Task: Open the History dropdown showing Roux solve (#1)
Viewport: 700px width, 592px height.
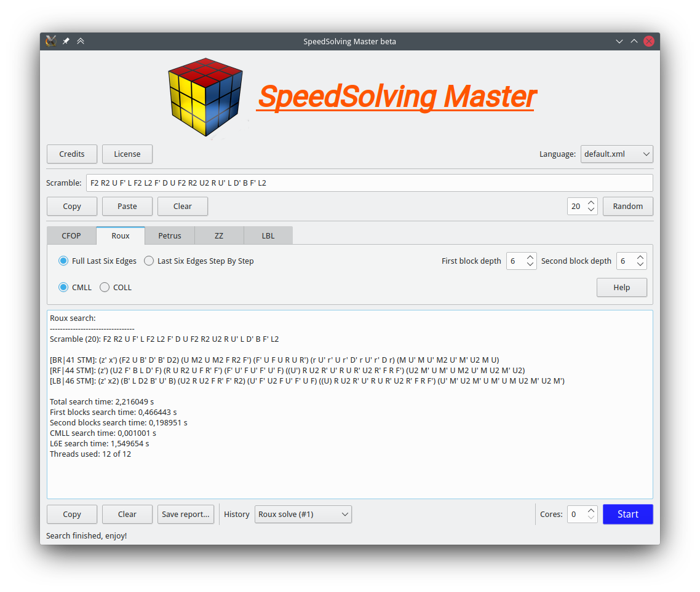Action: point(303,515)
